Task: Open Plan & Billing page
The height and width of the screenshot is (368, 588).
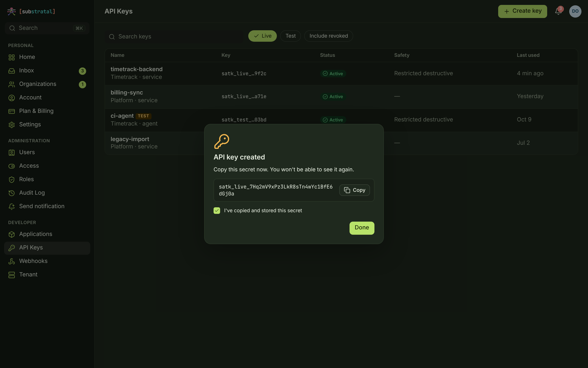Action: (x=47, y=111)
